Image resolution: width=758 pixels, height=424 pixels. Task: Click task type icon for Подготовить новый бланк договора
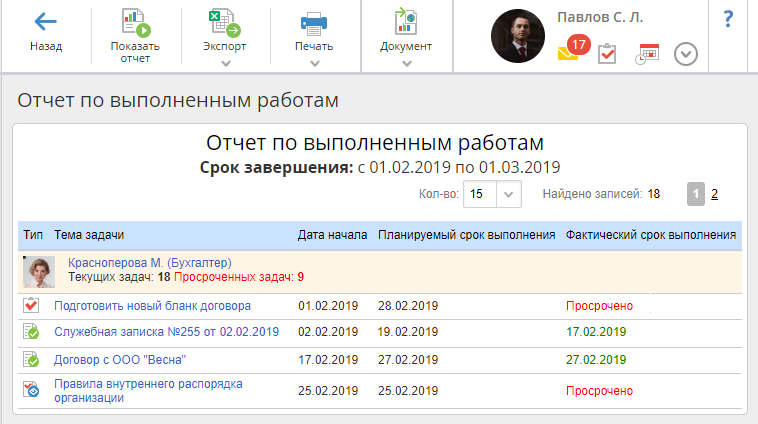coord(31,305)
